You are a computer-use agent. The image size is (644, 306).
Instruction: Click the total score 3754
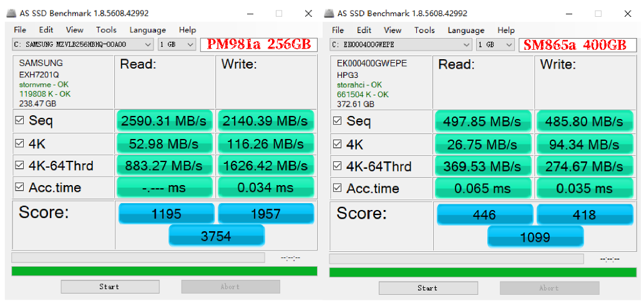coord(217,236)
